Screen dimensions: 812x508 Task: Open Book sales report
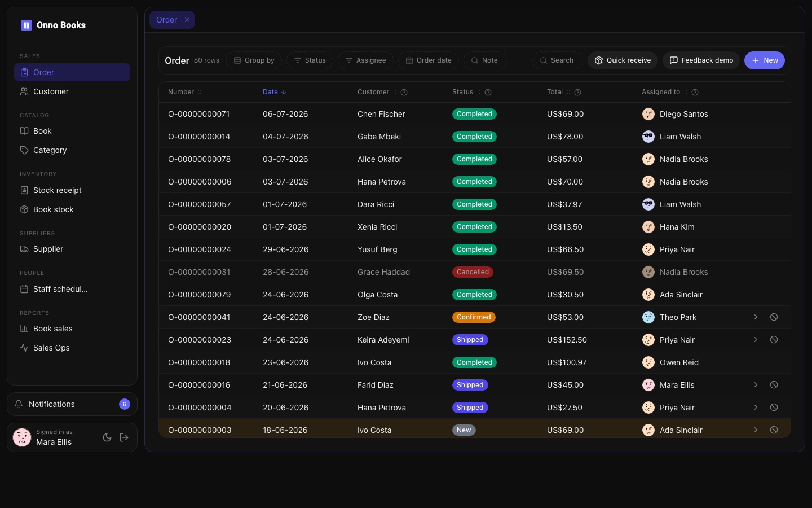[x=72, y=329]
